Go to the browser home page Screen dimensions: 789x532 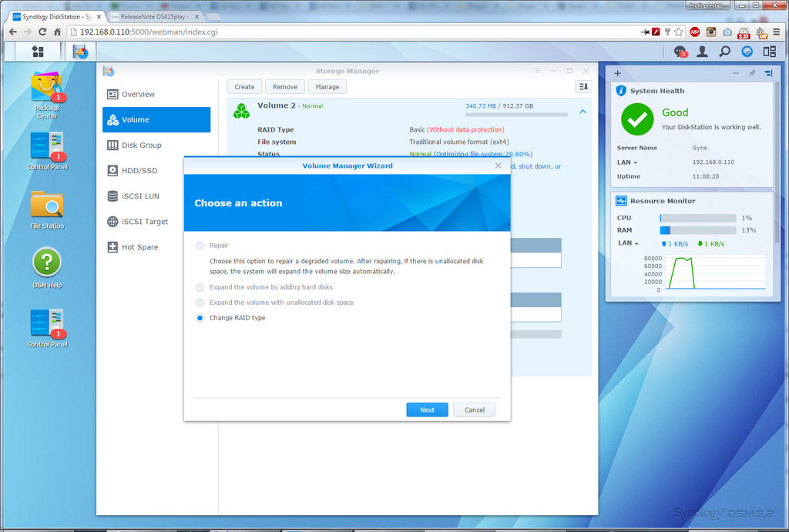pyautogui.click(x=57, y=32)
